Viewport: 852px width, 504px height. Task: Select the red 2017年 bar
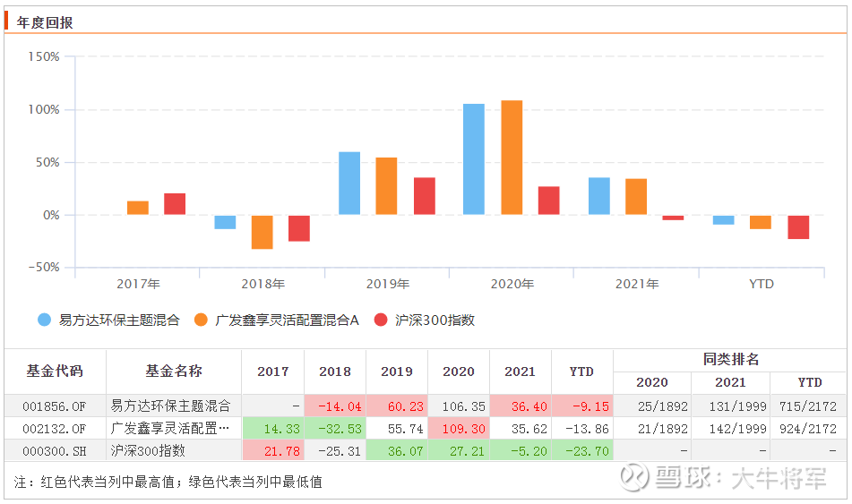[x=175, y=204]
